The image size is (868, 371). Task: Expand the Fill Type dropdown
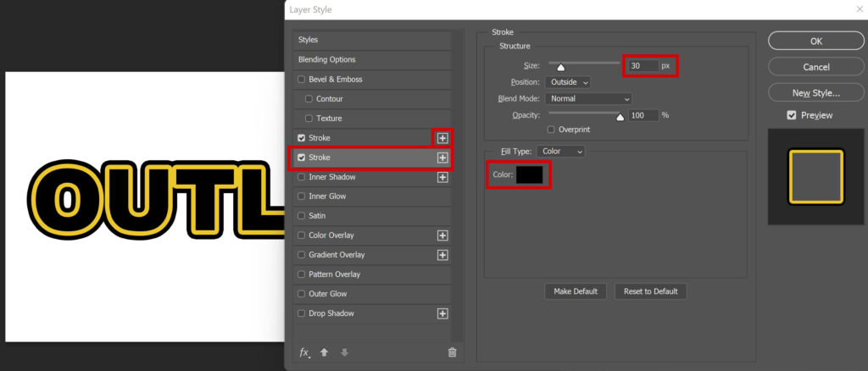pos(560,151)
